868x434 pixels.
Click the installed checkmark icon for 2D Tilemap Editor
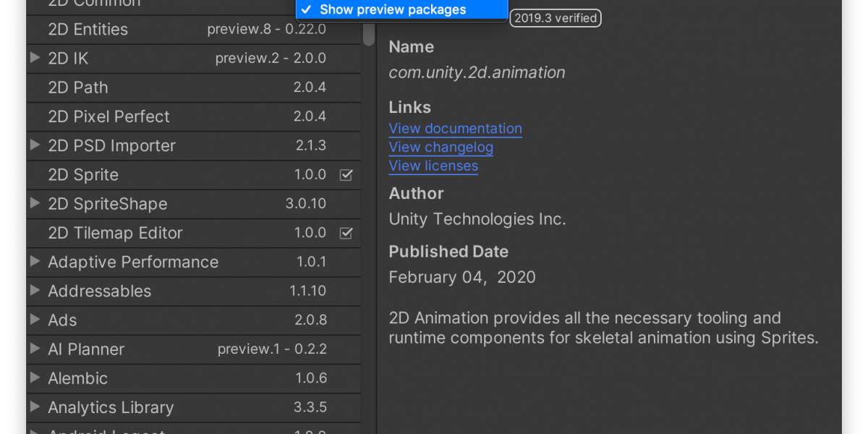(x=346, y=233)
